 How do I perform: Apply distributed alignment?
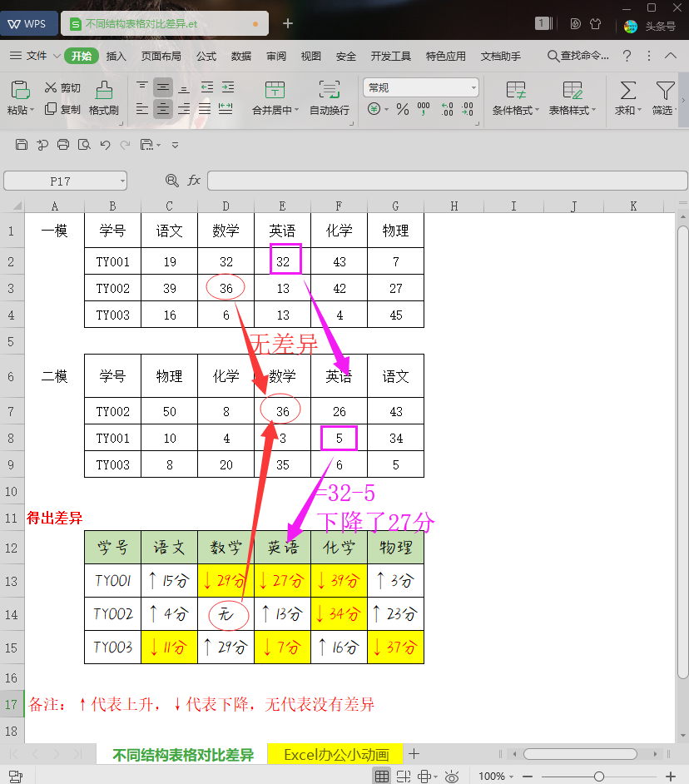(x=226, y=108)
